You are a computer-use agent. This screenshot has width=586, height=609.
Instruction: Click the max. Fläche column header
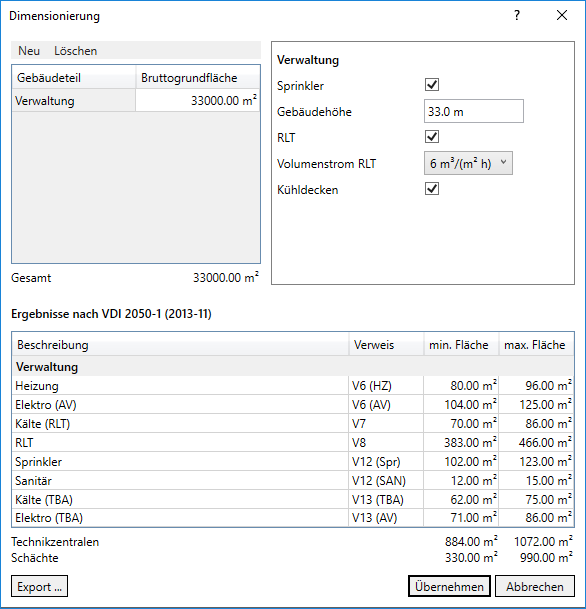pyautogui.click(x=536, y=345)
